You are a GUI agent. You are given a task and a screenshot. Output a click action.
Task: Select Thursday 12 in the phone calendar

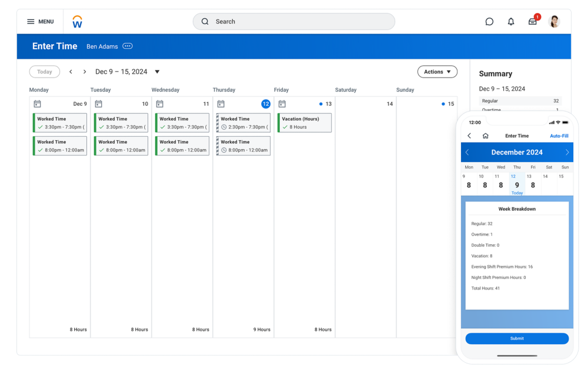[517, 184]
